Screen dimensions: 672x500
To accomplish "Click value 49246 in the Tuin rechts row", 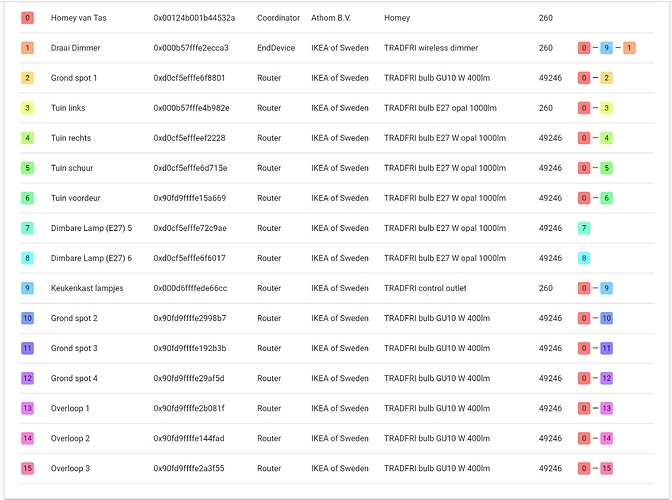I will 550,138.
